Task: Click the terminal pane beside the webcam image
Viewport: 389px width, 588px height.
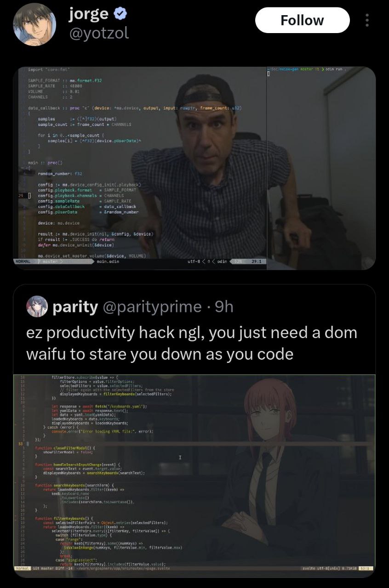Action: 321,168
